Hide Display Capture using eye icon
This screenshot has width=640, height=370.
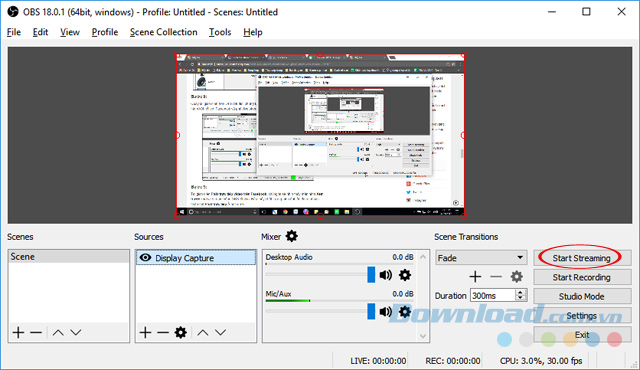coord(145,258)
